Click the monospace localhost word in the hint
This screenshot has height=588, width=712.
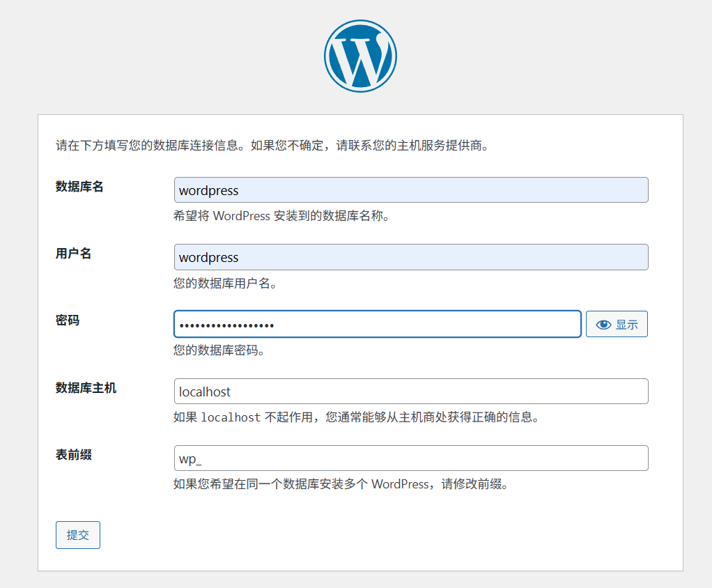(231, 418)
